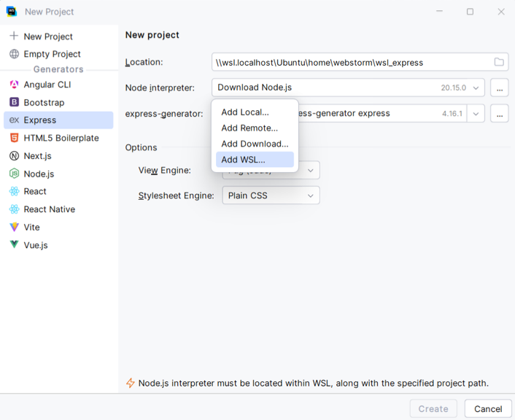The width and height of the screenshot is (515, 420).
Task: Open the express-generator version dropdown
Action: 476,114
